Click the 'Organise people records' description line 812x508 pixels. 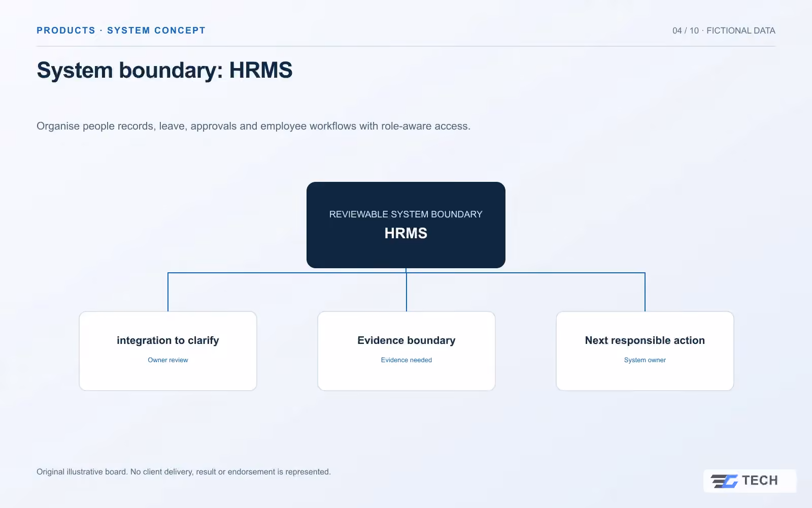pyautogui.click(x=253, y=126)
